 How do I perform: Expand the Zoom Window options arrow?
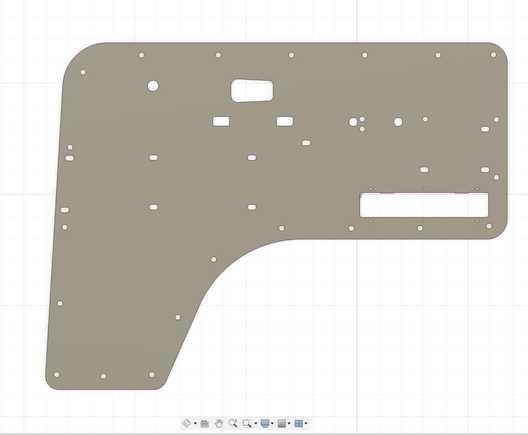(256, 424)
